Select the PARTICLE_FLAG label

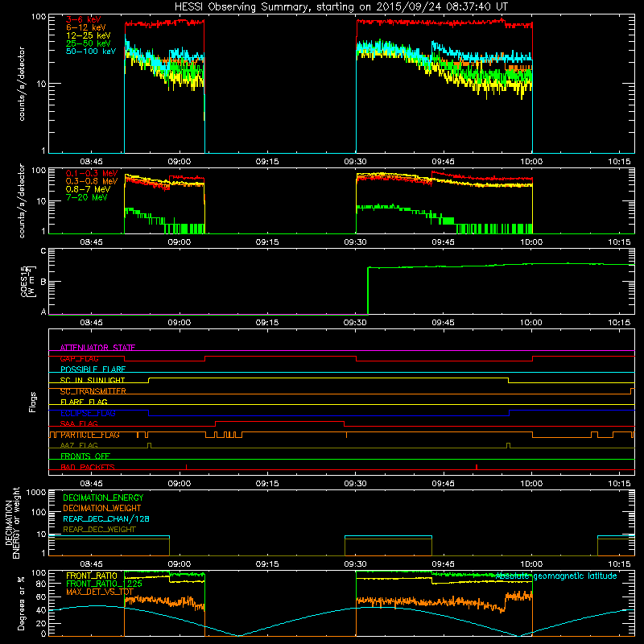(90, 435)
